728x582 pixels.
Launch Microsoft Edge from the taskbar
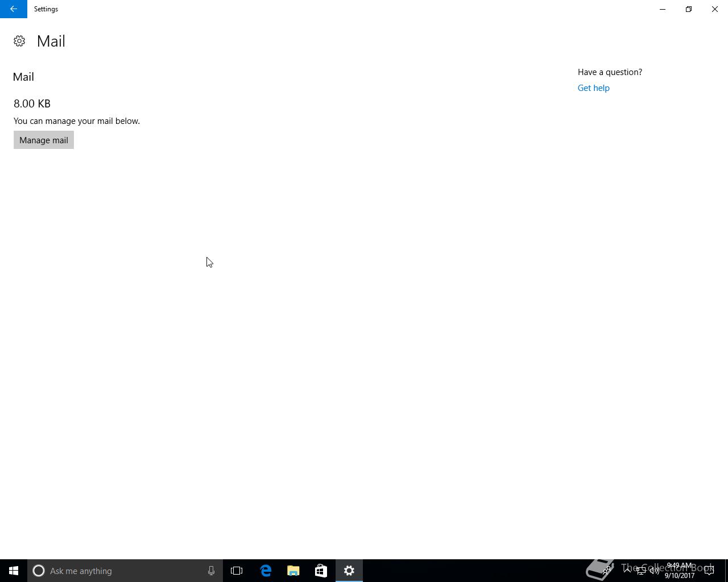coord(266,571)
